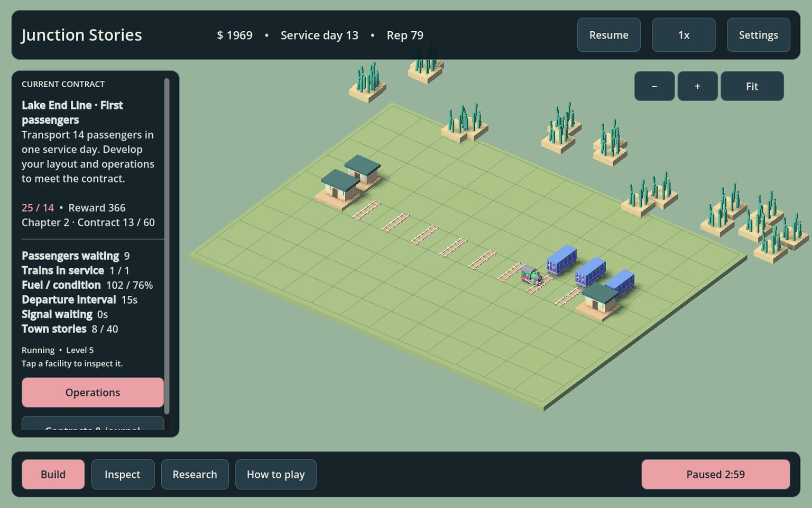Click the Junction Stories title
This screenshot has height=508, width=812.
point(81,35)
